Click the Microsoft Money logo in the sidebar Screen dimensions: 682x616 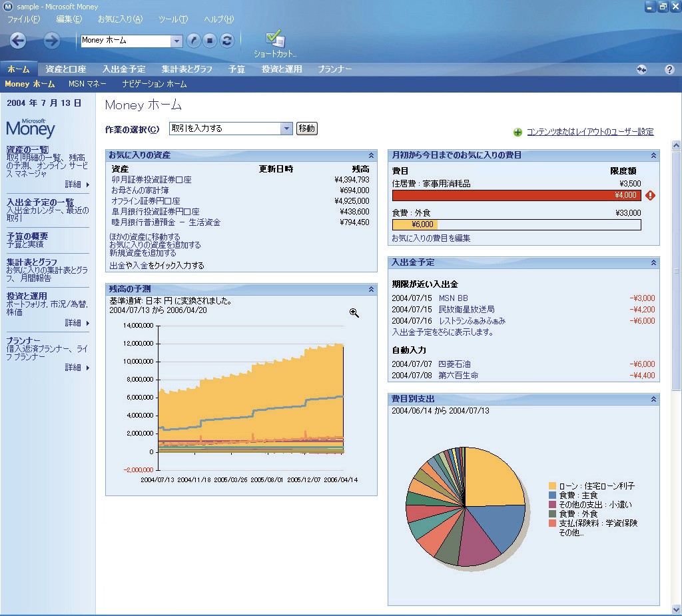click(x=31, y=127)
